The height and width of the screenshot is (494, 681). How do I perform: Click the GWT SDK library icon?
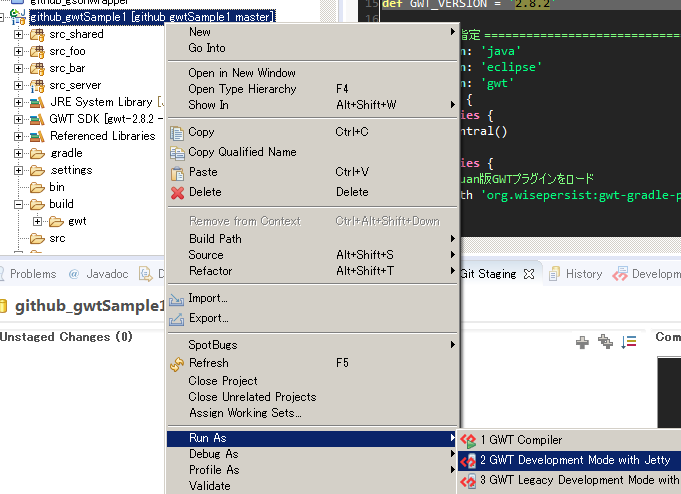(37, 119)
